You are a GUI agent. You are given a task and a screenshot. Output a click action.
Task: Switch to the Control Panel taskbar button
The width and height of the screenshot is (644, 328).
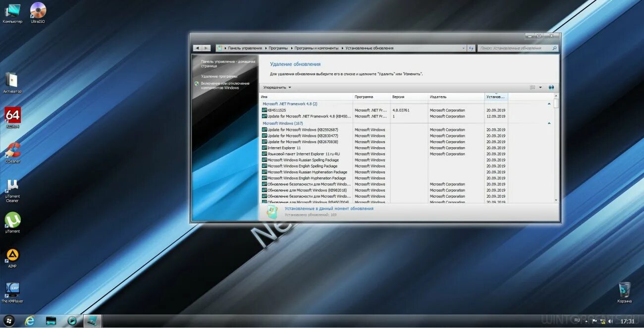93,321
